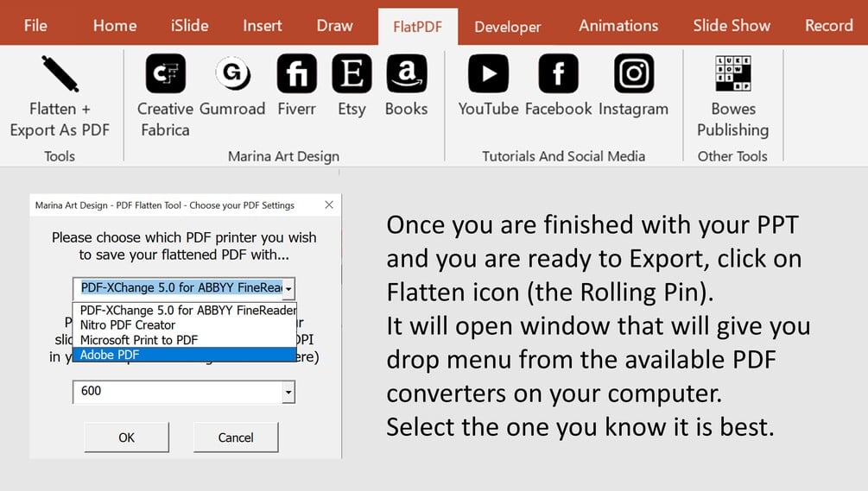Open the Creative Fabrica icon
Image resolution: width=868 pixels, height=491 pixels.
pyautogui.click(x=166, y=73)
